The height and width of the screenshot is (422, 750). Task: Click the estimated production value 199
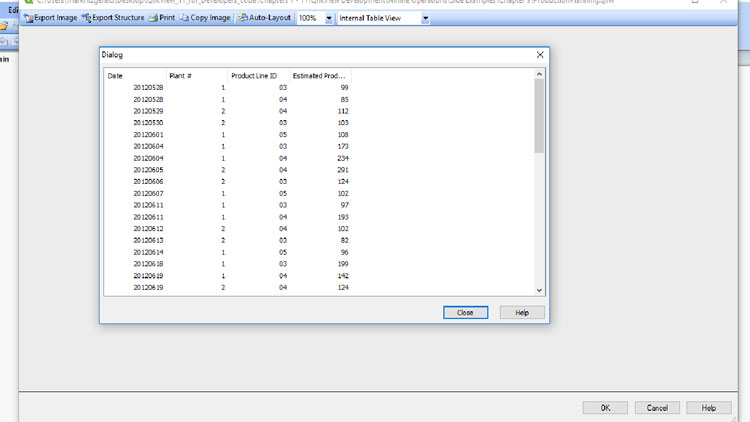343,264
